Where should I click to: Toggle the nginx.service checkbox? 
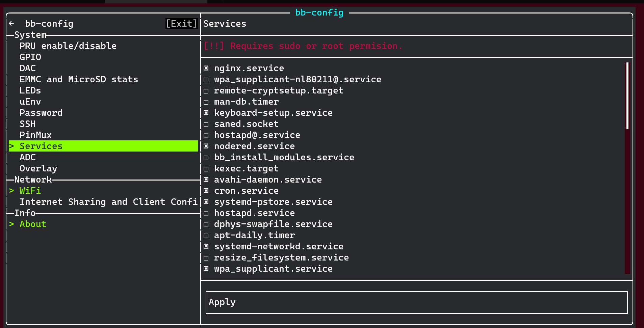pos(206,68)
